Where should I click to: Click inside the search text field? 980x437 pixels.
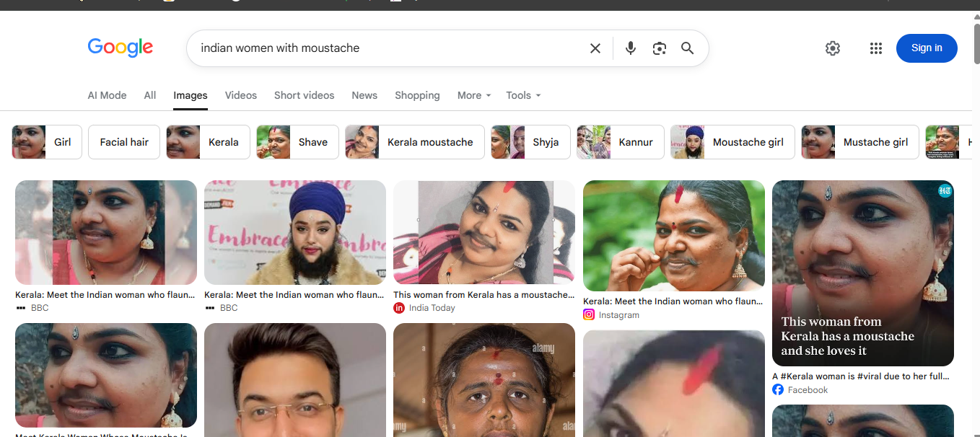(x=388, y=48)
